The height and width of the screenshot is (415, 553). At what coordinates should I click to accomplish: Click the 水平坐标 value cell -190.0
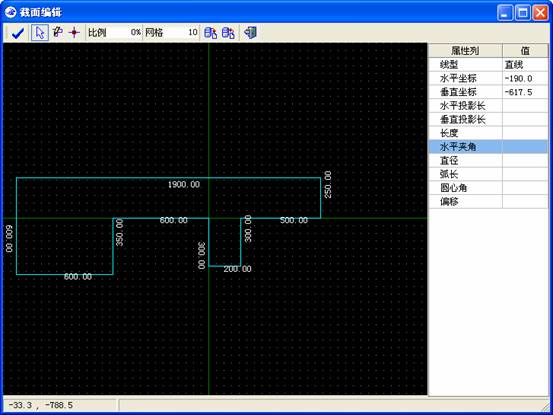point(525,78)
